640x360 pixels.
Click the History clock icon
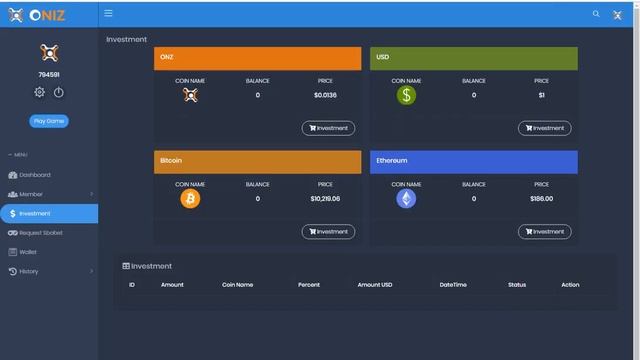[x=13, y=271]
